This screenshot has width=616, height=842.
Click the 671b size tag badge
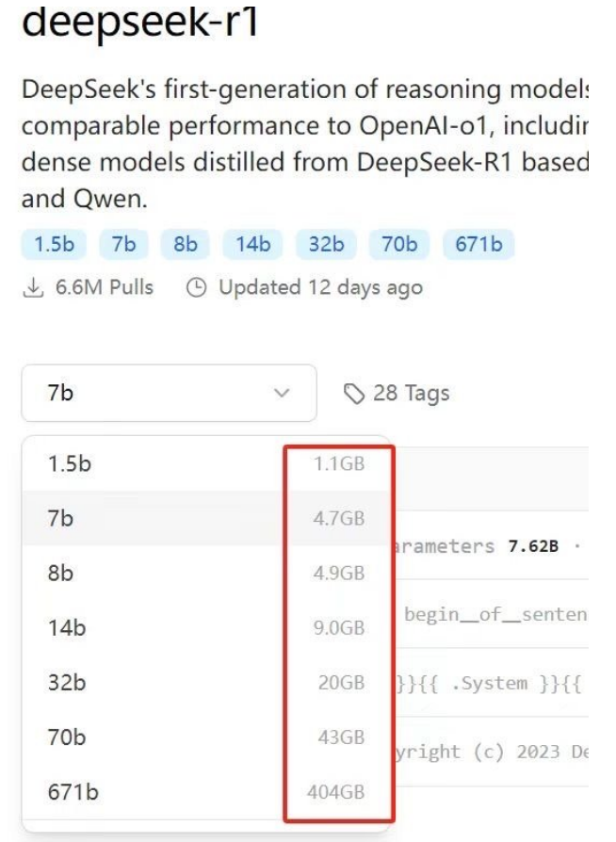[x=478, y=245]
